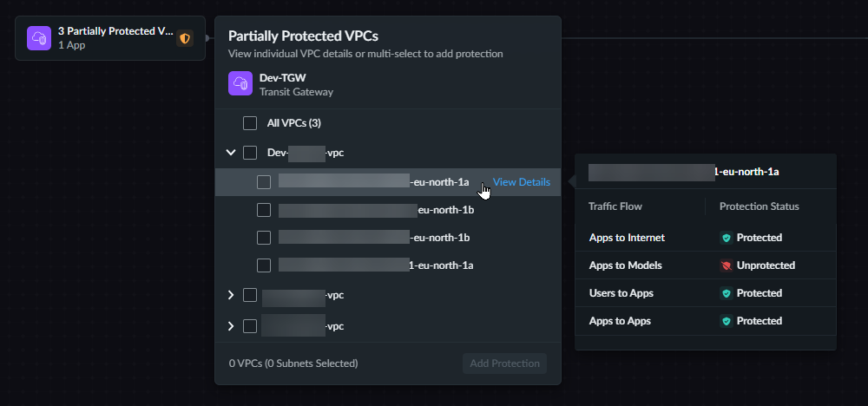Expand the third collapsed vpc group
Image resolution: width=868 pixels, height=406 pixels.
[x=231, y=326]
